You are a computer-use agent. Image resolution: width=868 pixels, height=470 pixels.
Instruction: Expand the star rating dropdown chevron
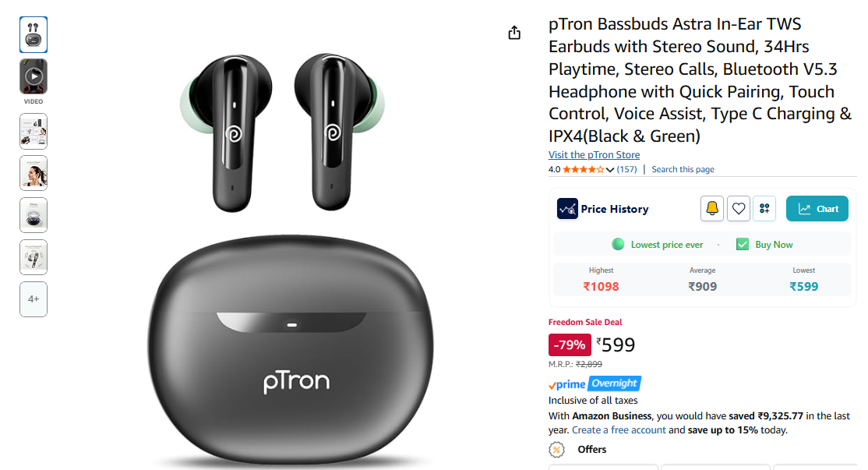pos(609,170)
